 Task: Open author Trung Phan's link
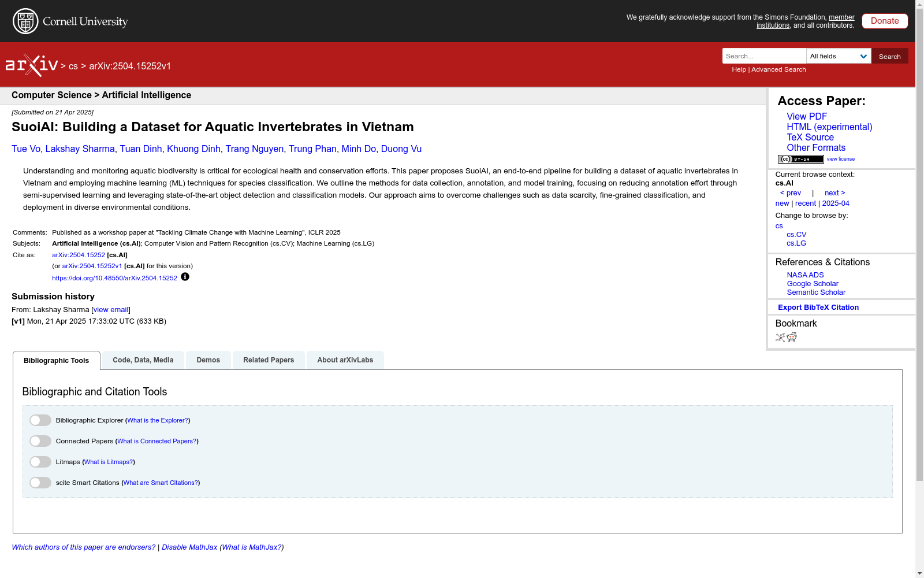click(x=312, y=149)
